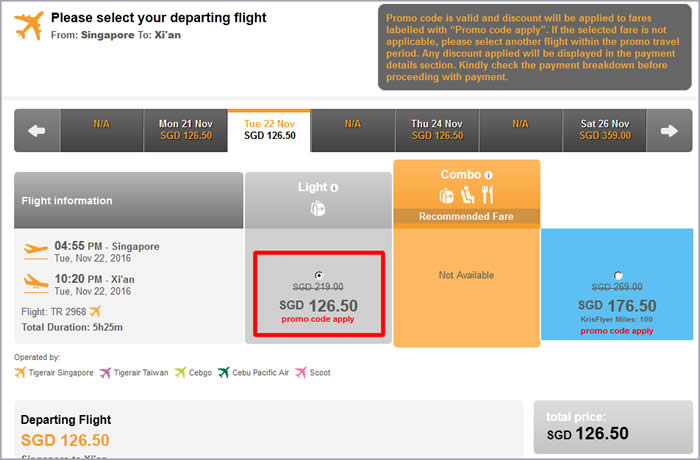Click the Recommended Fare label

[466, 216]
